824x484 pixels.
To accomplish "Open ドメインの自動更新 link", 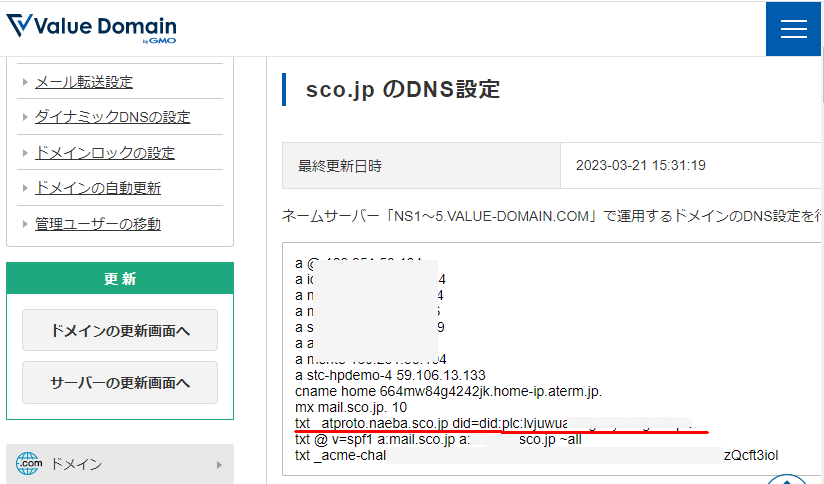I will 98,188.
